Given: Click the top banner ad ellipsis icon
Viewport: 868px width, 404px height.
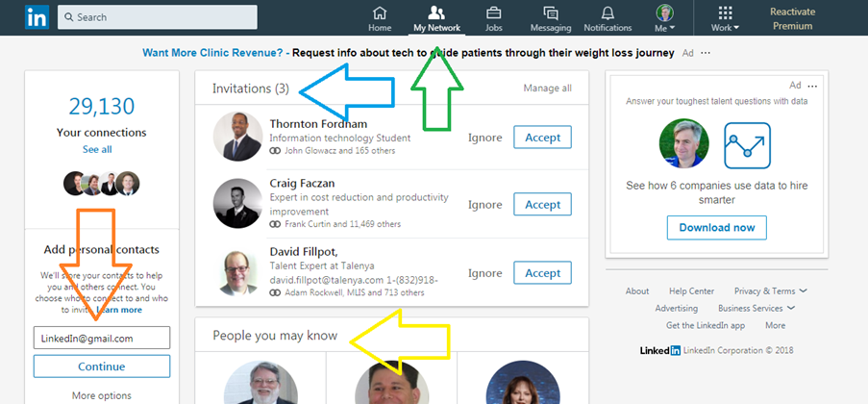Looking at the screenshot, I should point(707,53).
